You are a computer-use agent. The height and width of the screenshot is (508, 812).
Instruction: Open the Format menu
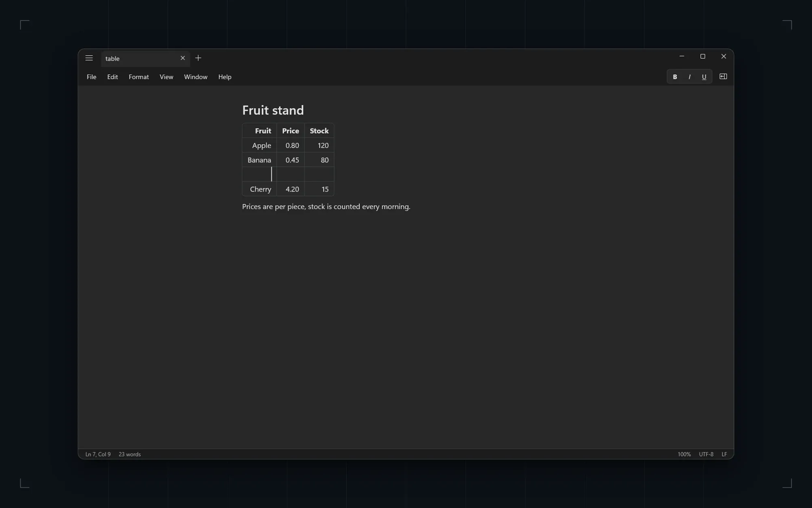139,77
